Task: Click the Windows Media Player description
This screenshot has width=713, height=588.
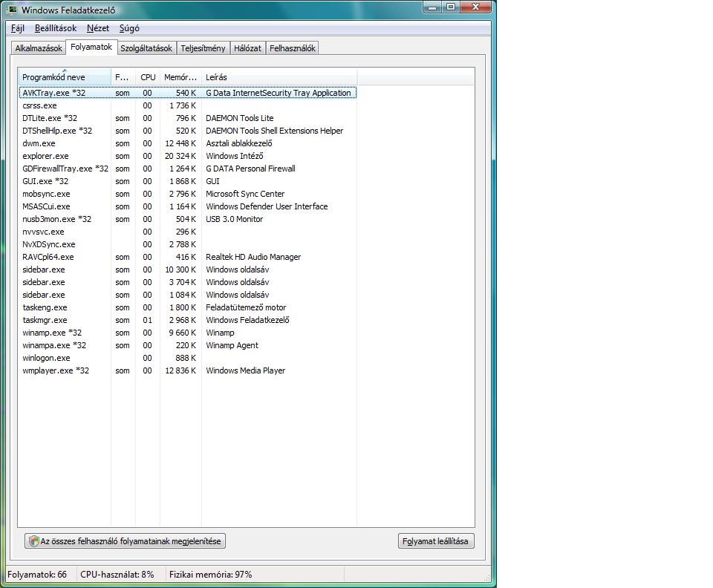Action: 246,370
